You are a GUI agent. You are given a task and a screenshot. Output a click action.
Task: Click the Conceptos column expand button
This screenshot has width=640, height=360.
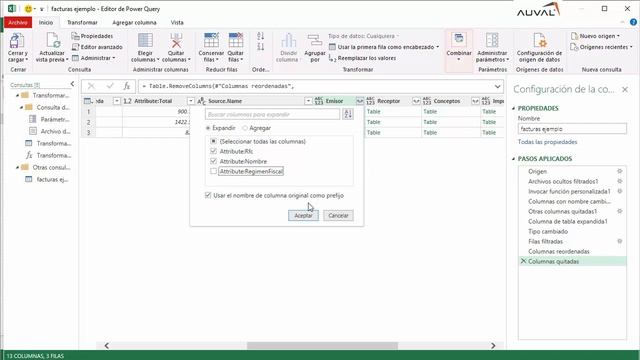(x=475, y=101)
